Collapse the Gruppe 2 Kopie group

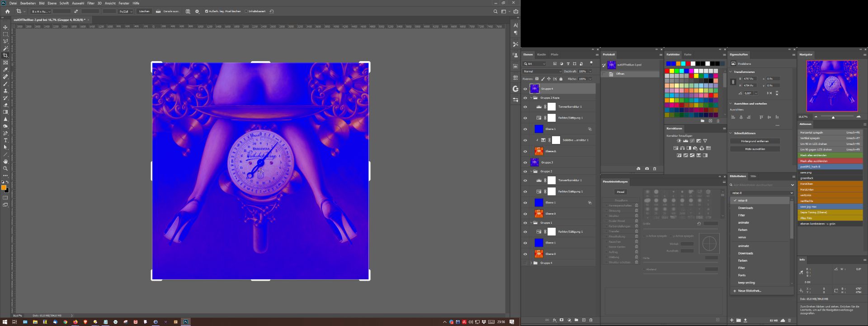click(x=531, y=98)
